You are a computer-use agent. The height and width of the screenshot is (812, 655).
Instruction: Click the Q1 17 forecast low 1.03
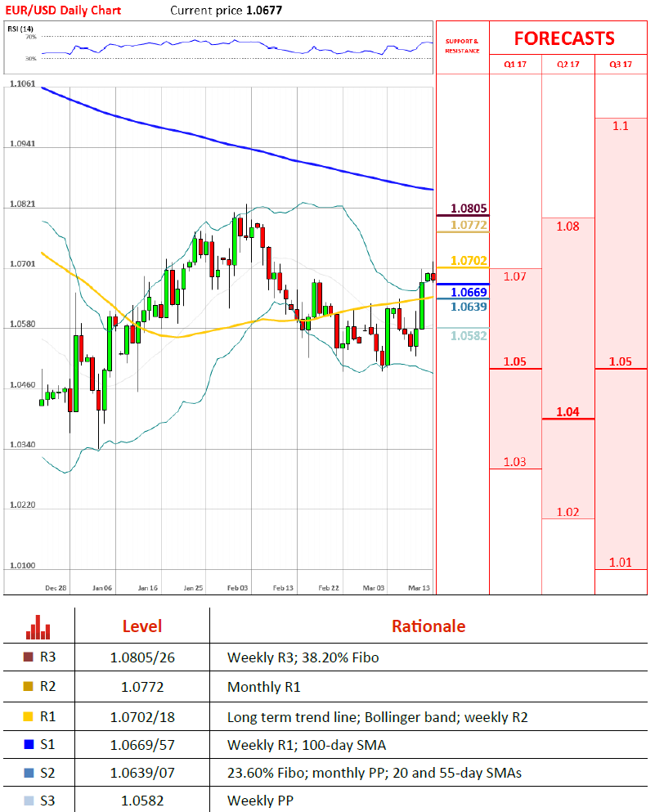tap(514, 462)
